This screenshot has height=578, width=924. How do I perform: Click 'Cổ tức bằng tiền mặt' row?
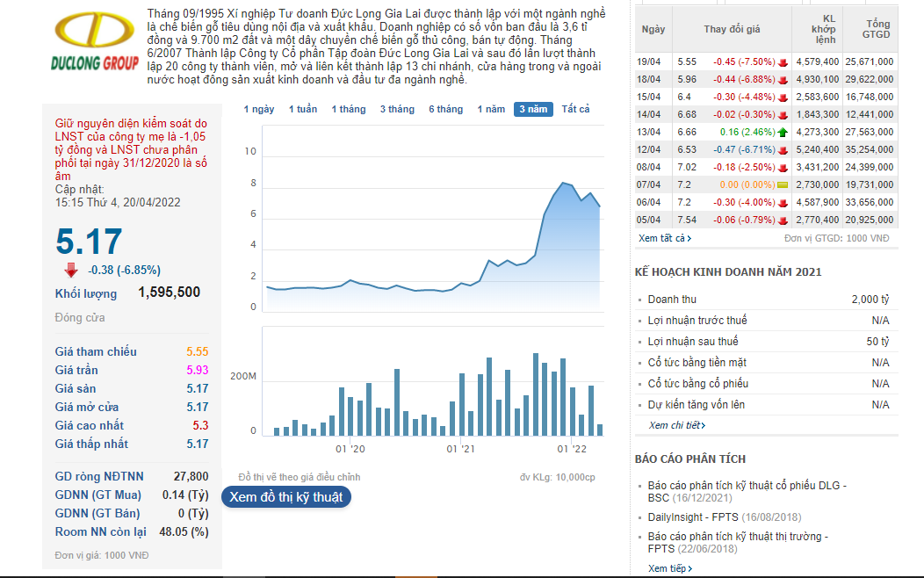tap(768, 363)
